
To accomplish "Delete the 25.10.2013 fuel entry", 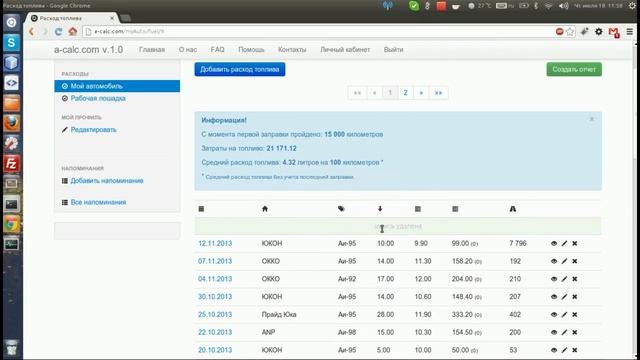I will (574, 315).
